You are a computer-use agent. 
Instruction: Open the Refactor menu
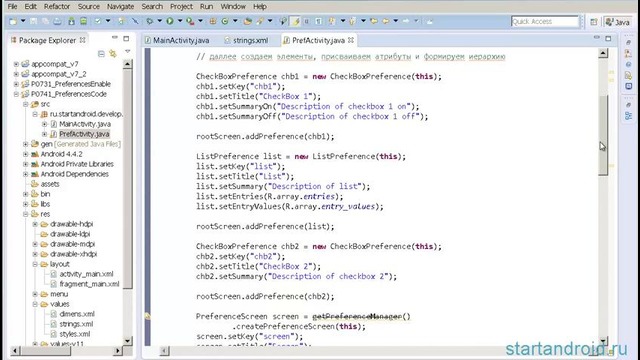click(57, 7)
